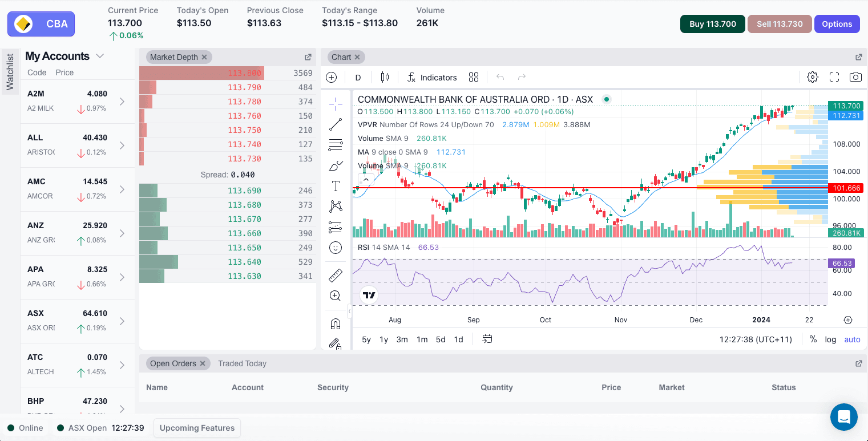Set chart range to 3m
The height and width of the screenshot is (441, 868).
coord(402,339)
